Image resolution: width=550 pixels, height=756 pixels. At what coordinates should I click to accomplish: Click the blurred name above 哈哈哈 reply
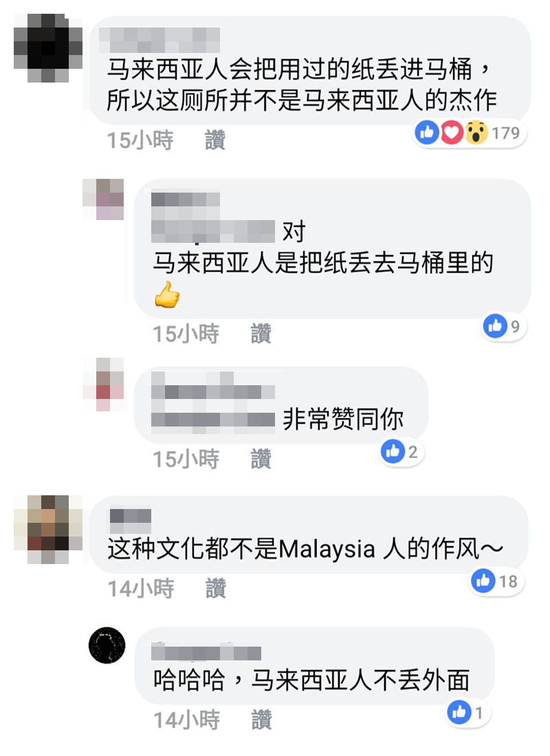206,651
